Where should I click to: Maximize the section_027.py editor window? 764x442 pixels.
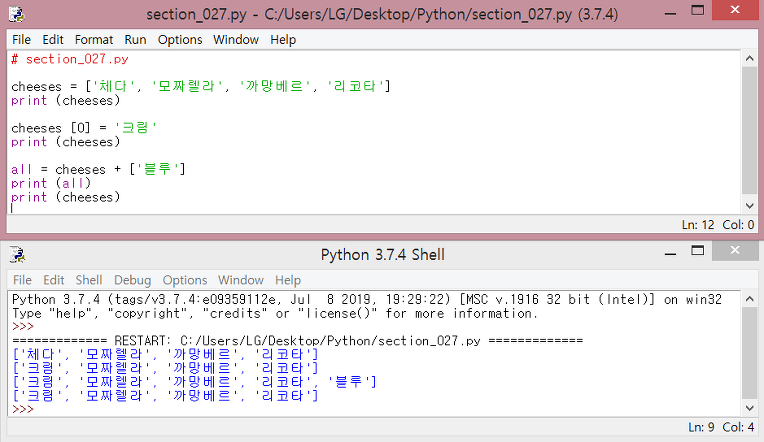tap(698, 11)
